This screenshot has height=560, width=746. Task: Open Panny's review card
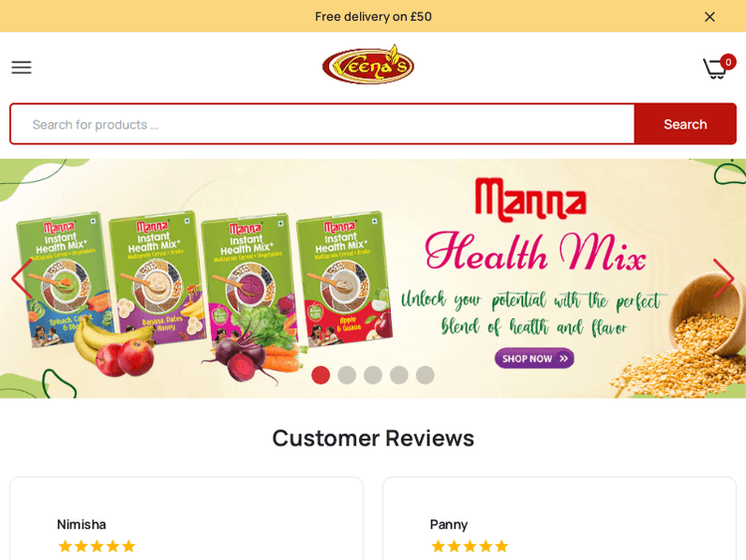(559, 518)
